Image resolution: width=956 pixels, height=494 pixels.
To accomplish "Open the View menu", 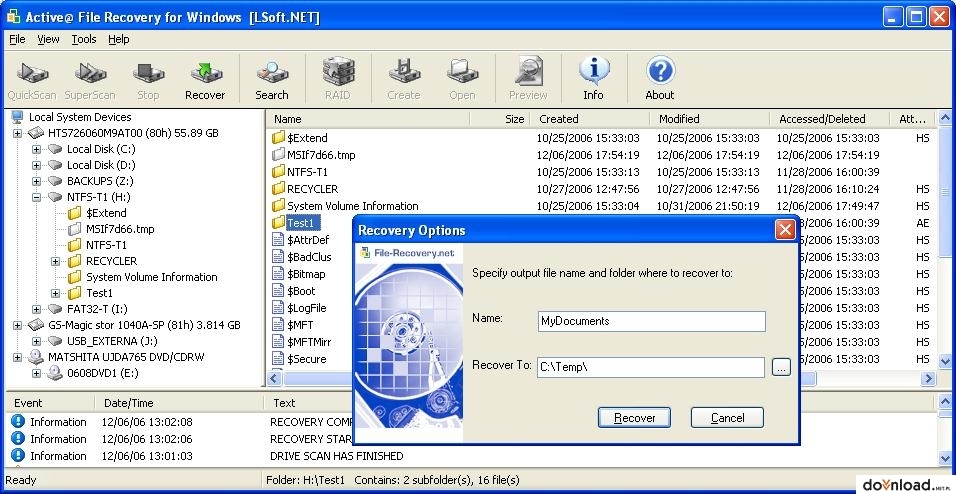I will click(x=48, y=39).
